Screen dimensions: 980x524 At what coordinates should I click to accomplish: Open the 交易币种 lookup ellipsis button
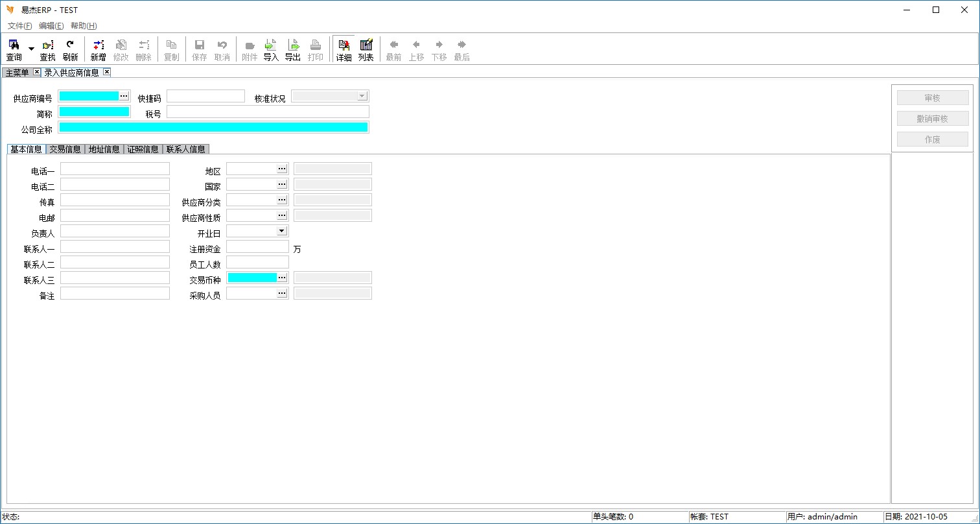pyautogui.click(x=282, y=278)
